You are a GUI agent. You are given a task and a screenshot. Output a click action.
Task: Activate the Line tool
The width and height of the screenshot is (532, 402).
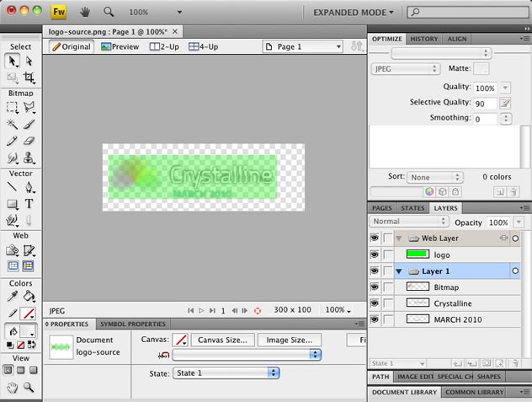click(13, 187)
